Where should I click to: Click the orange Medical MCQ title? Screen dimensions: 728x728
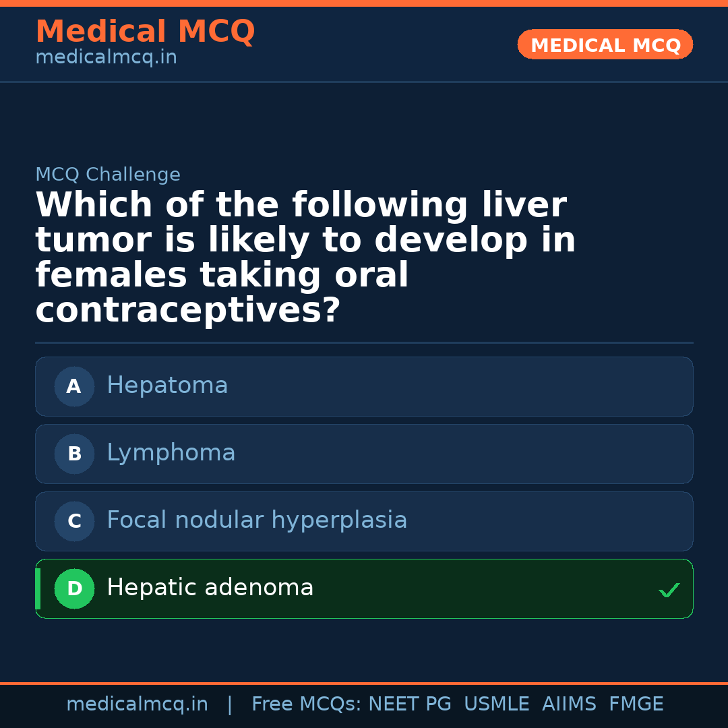pos(145,32)
